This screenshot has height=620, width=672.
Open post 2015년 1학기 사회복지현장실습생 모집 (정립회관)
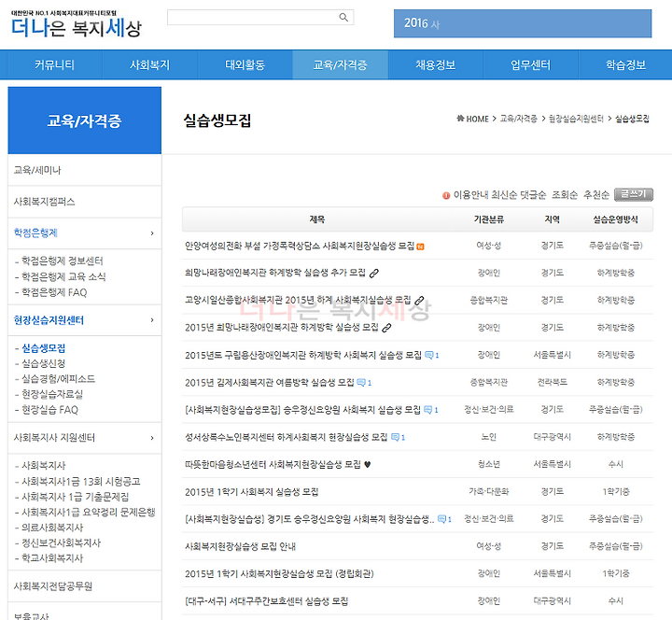279,573
